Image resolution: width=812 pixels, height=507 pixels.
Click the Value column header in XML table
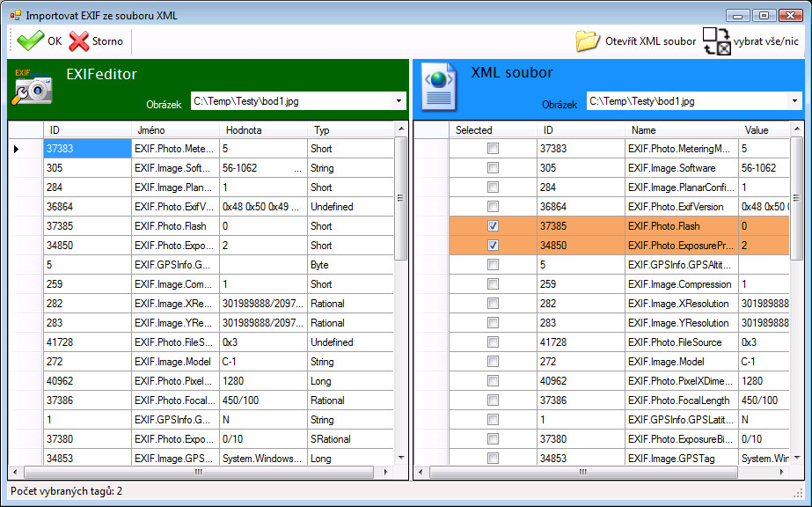pos(764,130)
